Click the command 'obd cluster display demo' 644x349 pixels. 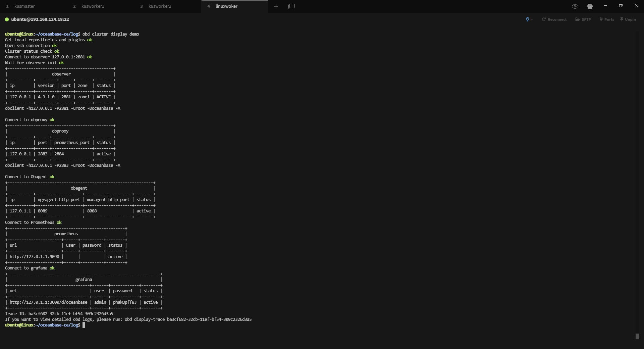(111, 34)
